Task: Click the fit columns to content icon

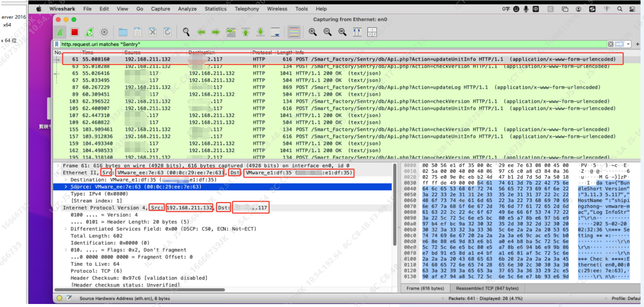Action: 357,32
